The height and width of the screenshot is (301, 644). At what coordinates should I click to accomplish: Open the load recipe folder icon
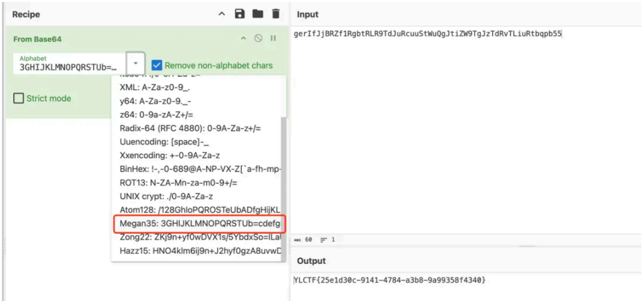click(x=258, y=14)
